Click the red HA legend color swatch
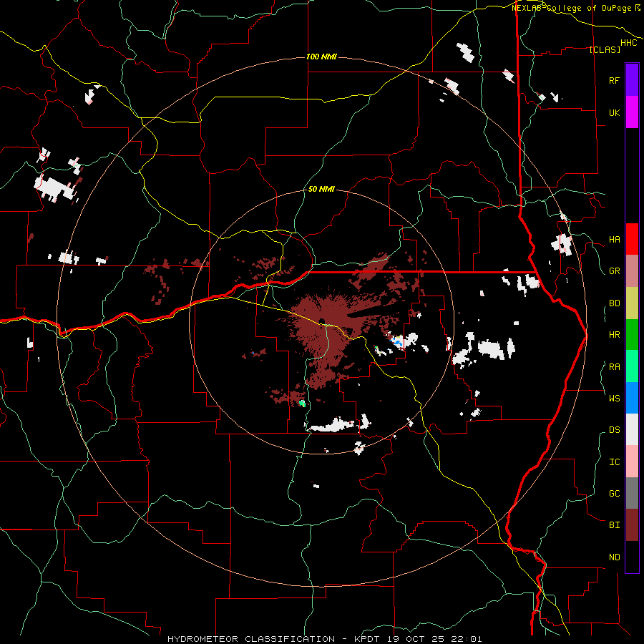Image resolution: width=644 pixels, height=644 pixels. 632,239
